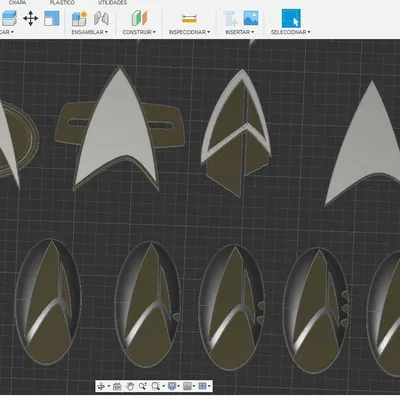
Task: Open the ENSAMBLAR dropdown menu
Action: [90, 32]
